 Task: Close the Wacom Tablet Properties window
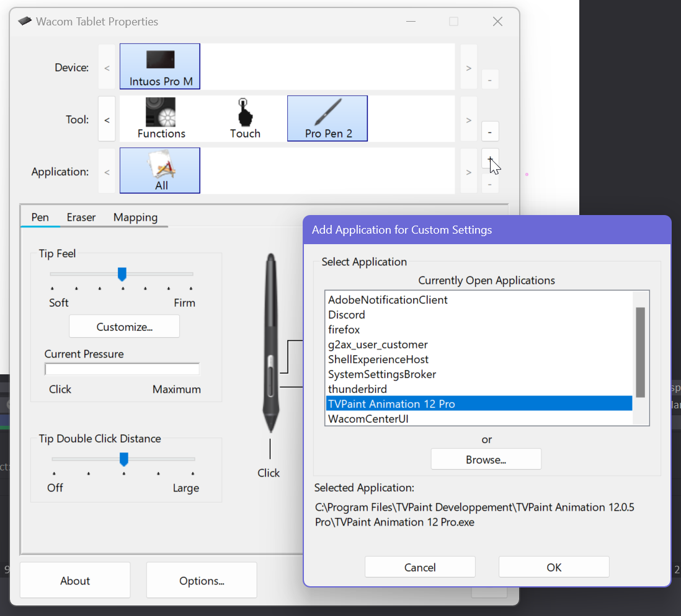coord(497,21)
